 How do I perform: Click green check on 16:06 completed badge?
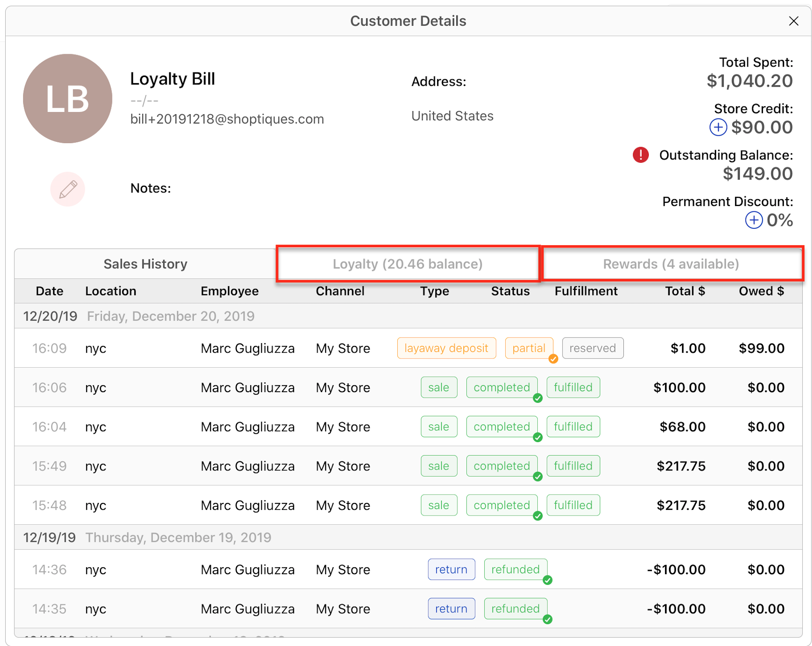(x=538, y=398)
